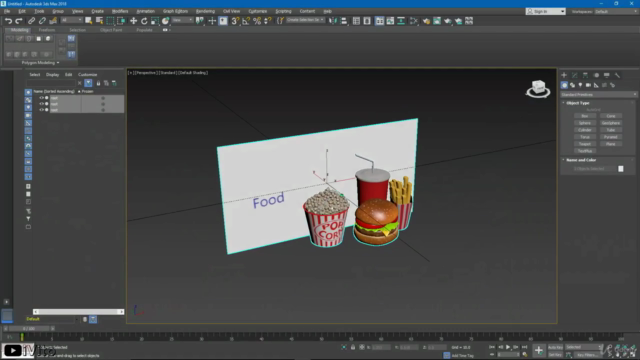
Task: Open Curve Editor from toolbar
Action: pyautogui.click(x=390, y=21)
